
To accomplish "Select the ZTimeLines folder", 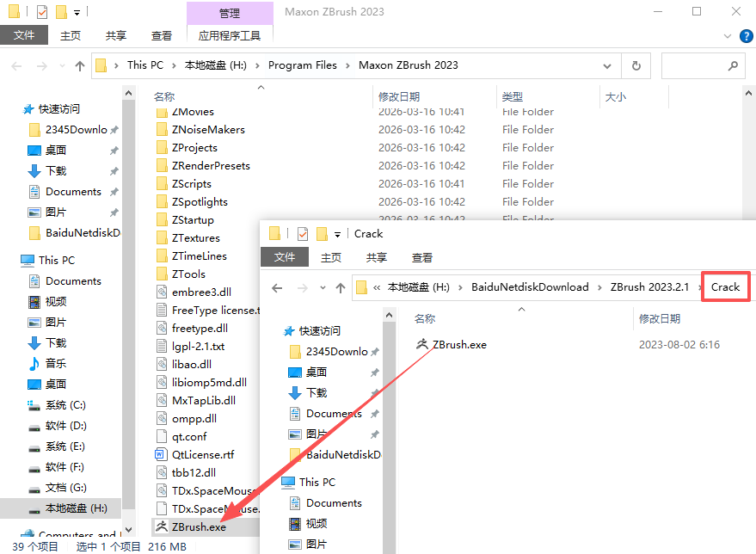I will [200, 256].
